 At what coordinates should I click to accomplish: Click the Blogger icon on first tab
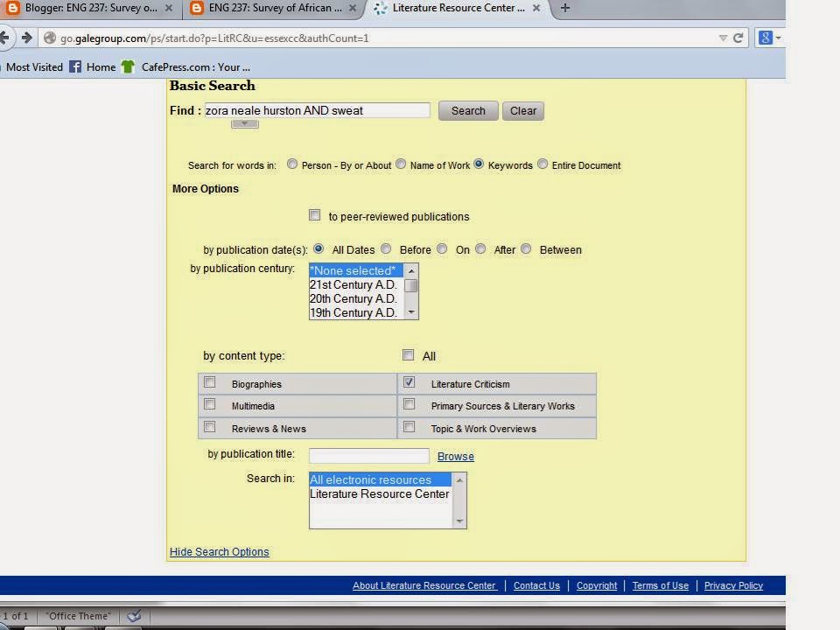click(12, 8)
